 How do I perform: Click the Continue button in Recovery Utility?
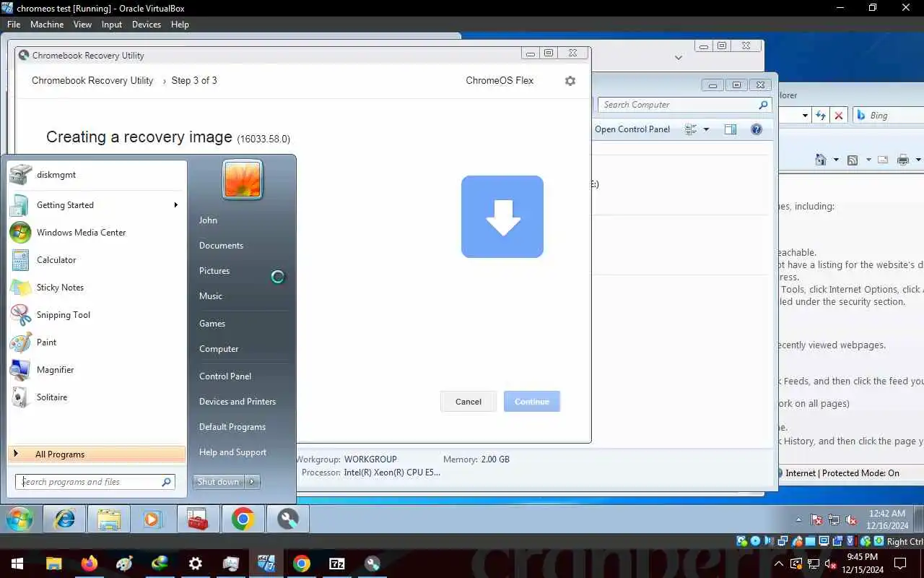[532, 402]
